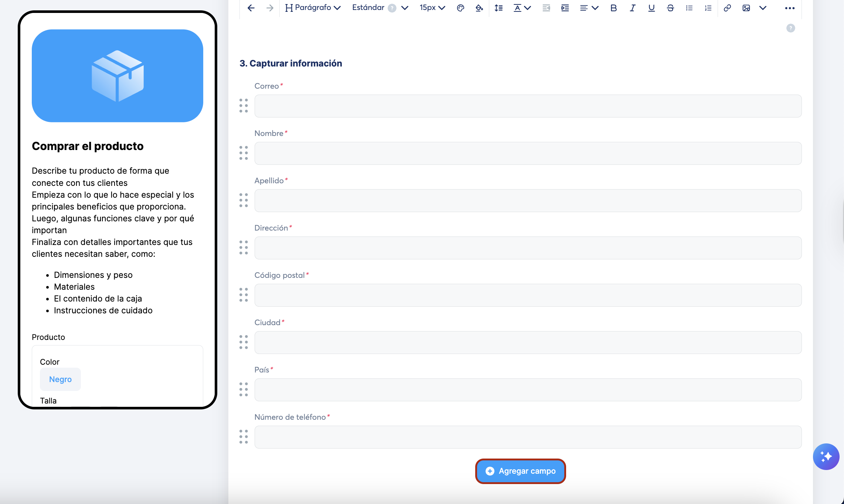This screenshot has height=504, width=844.
Task: Open the three-dots more options menu
Action: point(790,8)
